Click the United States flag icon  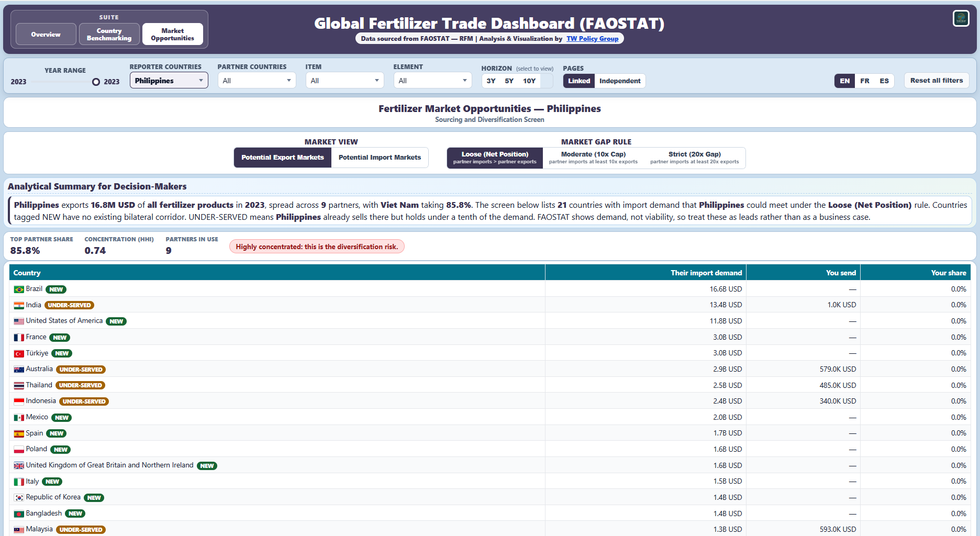(x=19, y=321)
